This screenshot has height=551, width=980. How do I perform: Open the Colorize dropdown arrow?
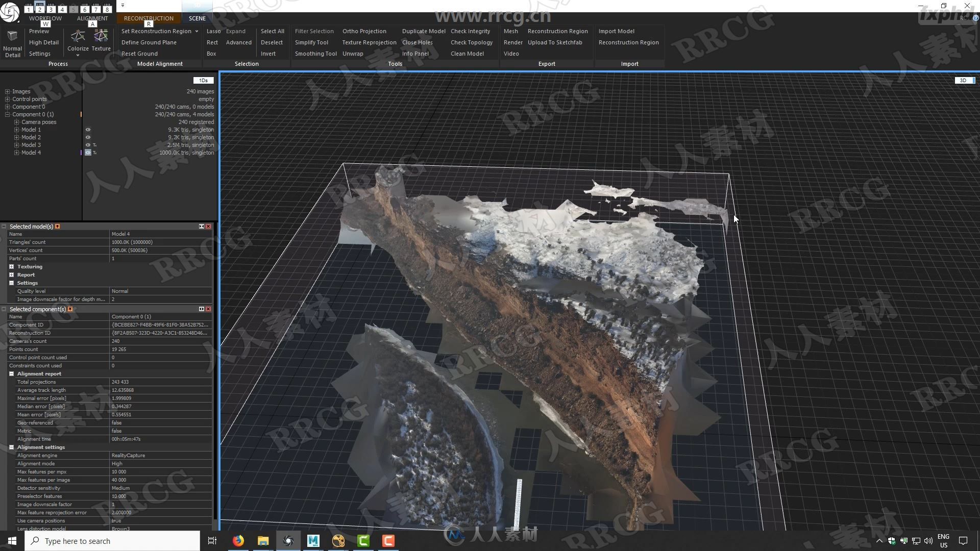78,55
